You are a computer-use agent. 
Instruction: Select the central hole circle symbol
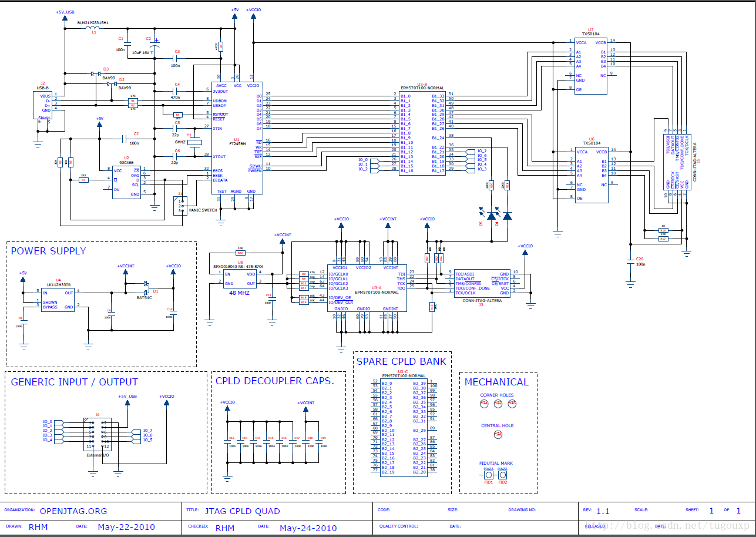click(x=498, y=434)
